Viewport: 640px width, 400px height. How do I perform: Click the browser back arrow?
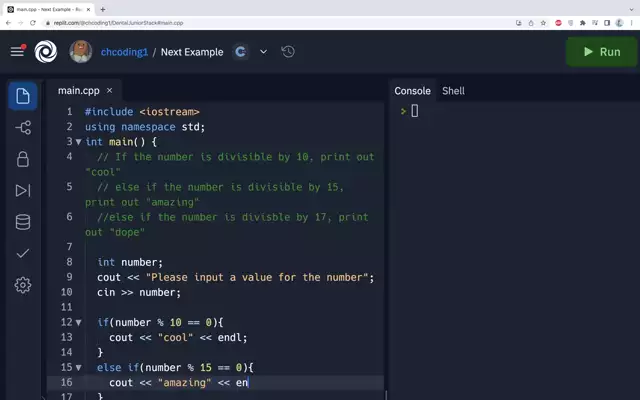point(8,23)
